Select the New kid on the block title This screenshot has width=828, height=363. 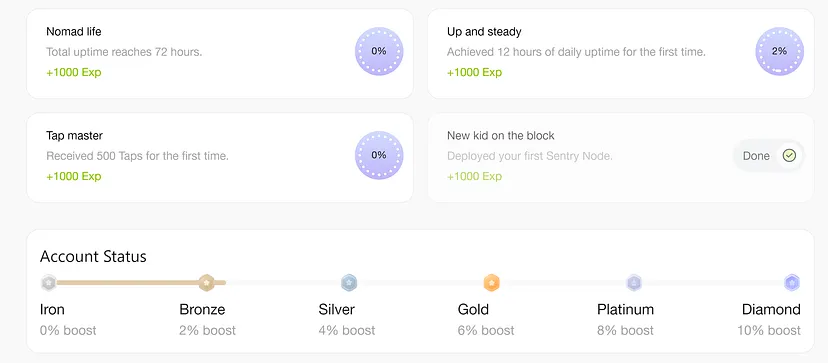point(501,136)
